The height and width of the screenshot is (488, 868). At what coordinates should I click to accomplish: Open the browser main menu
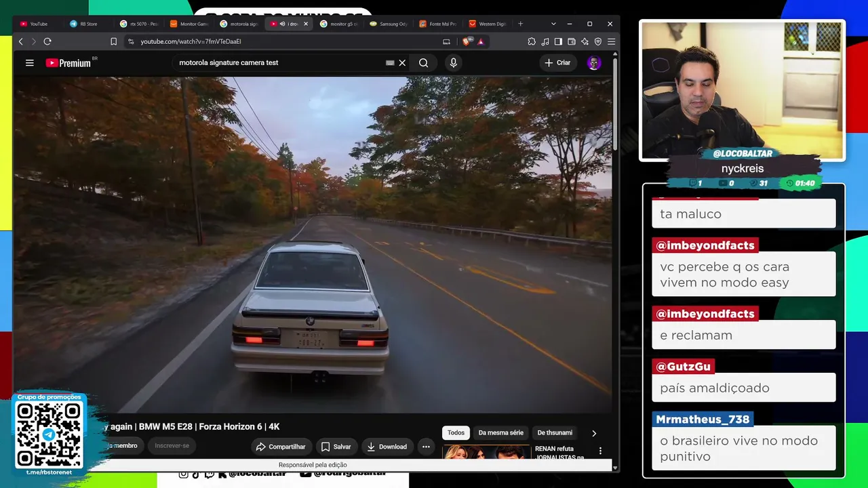[611, 41]
